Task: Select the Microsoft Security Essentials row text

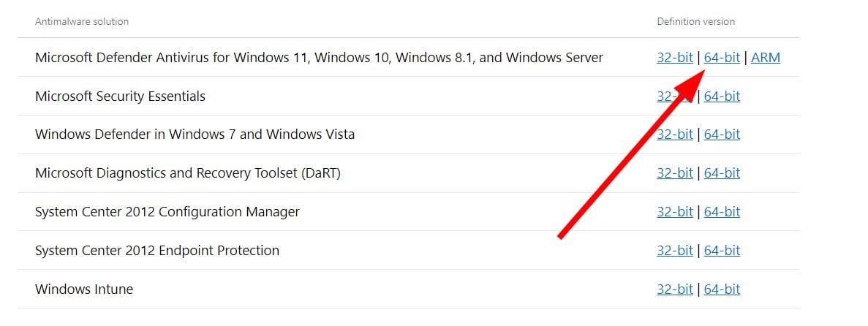Action: [120, 96]
